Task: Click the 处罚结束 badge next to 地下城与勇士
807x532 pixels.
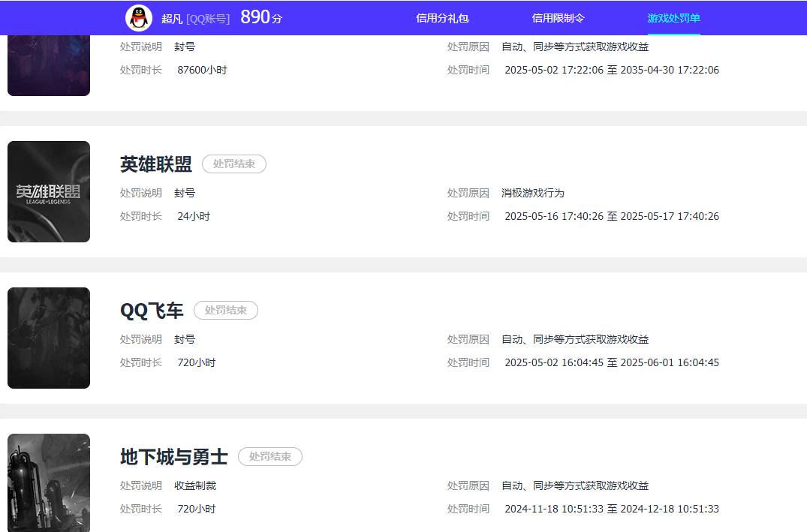Action: coord(270,456)
